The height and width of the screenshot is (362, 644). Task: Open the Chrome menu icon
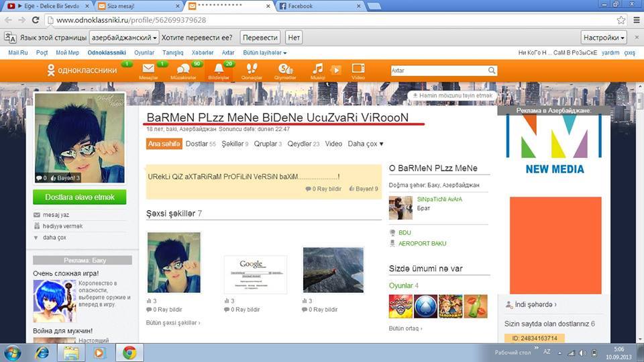tap(636, 19)
